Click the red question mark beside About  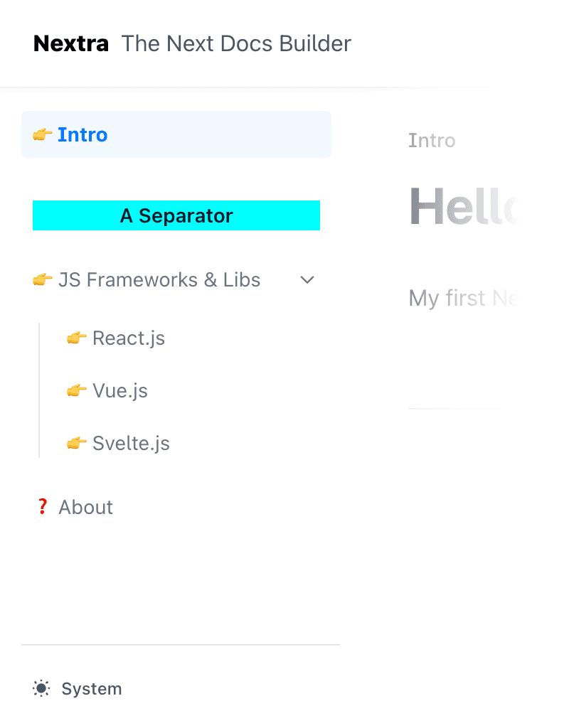pyautogui.click(x=43, y=507)
